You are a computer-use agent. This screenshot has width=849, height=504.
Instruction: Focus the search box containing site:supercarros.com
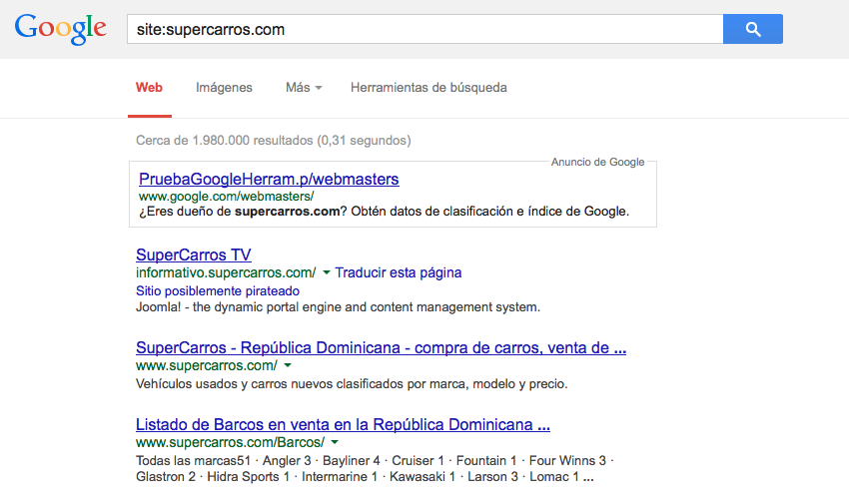tap(425, 29)
